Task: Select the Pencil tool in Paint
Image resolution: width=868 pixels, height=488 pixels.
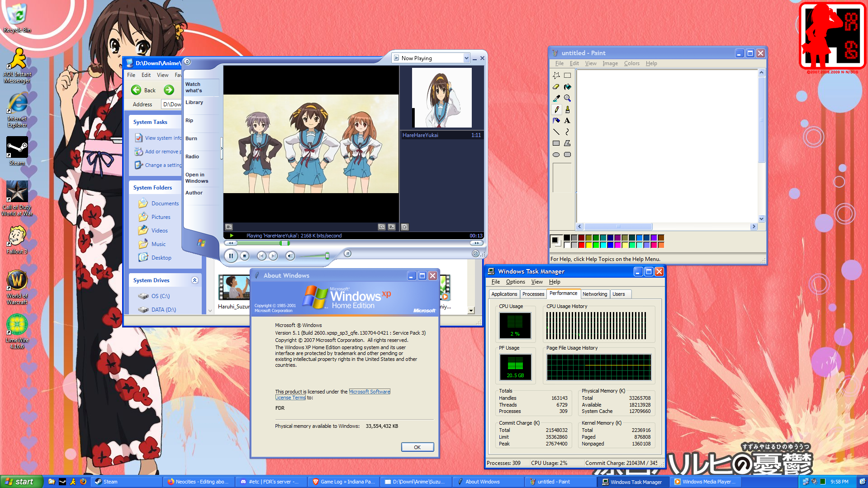Action: coord(556,109)
